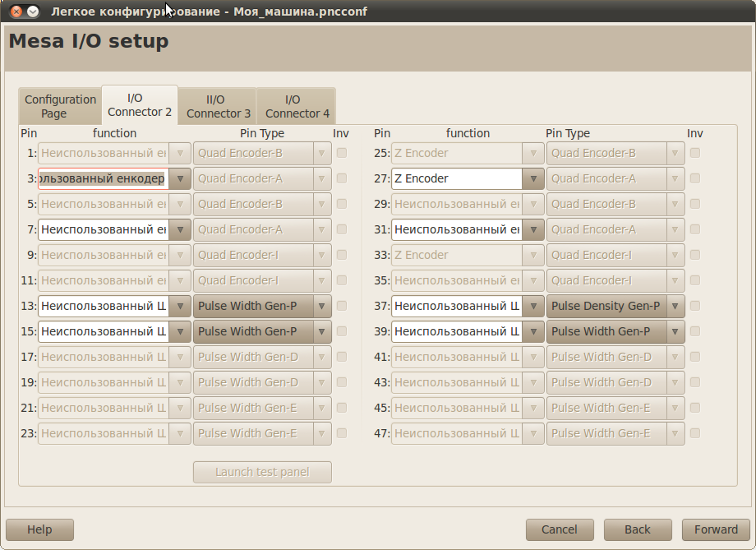This screenshot has width=756, height=550.
Task: Open the Configuration Page tab
Action: 60,106
